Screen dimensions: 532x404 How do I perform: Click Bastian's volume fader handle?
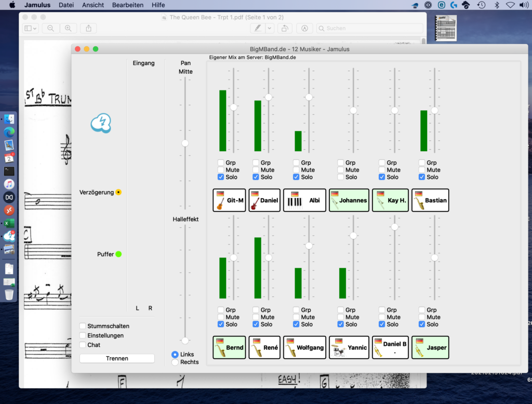coord(434,110)
